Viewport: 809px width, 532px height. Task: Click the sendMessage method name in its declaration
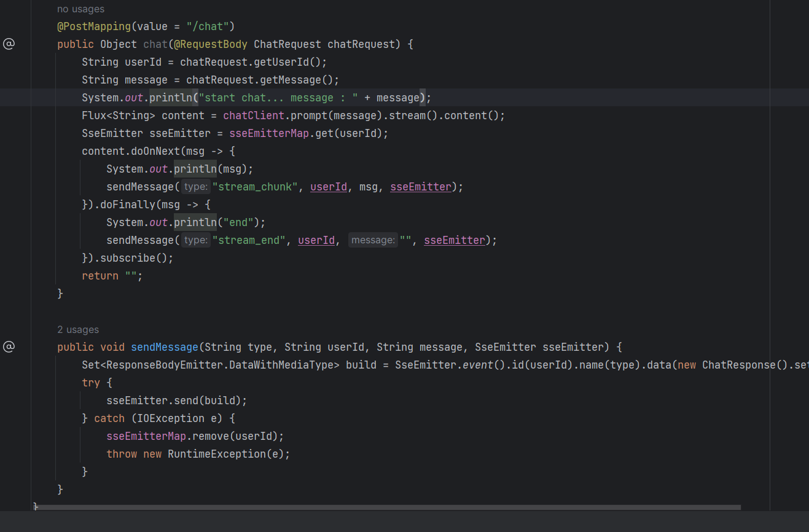click(x=165, y=347)
